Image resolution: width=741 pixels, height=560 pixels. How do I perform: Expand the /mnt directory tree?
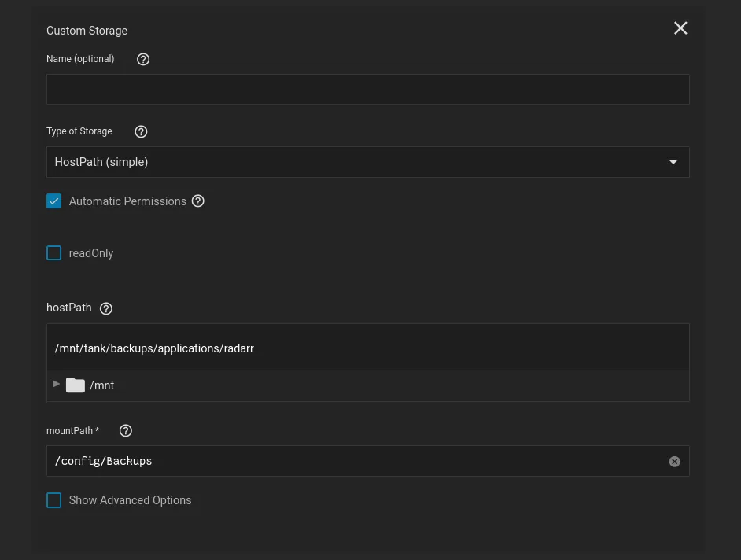click(56, 385)
